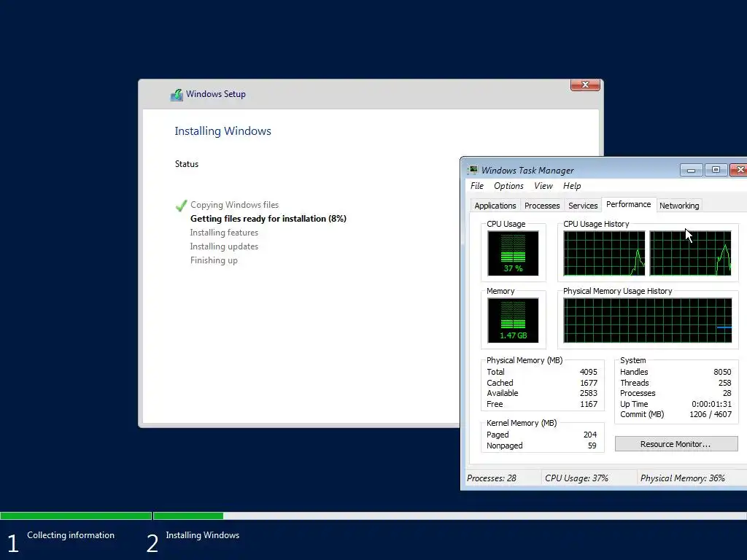Click the Free memory value 1167

[x=589, y=404]
